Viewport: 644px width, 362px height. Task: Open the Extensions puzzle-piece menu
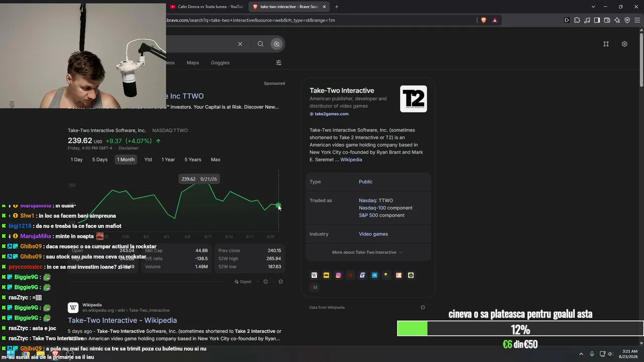pos(577,20)
